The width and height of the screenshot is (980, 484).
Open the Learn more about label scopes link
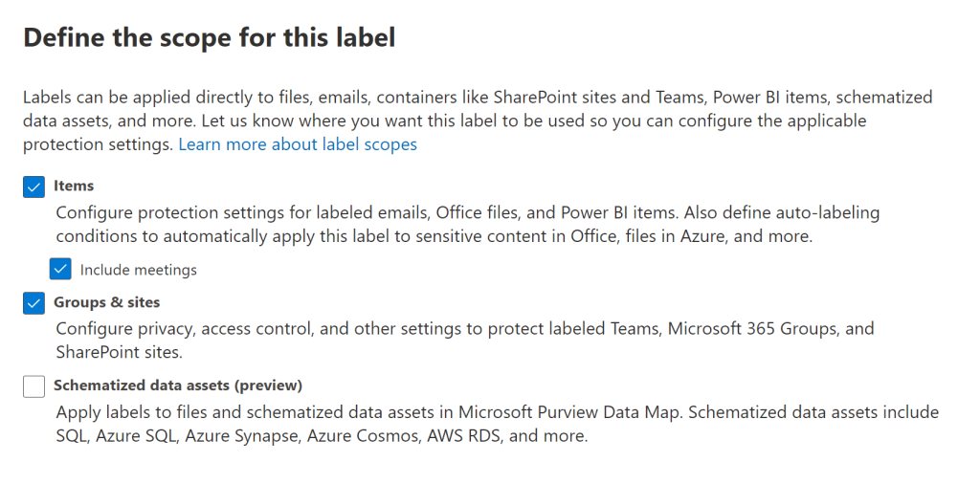pos(298,144)
